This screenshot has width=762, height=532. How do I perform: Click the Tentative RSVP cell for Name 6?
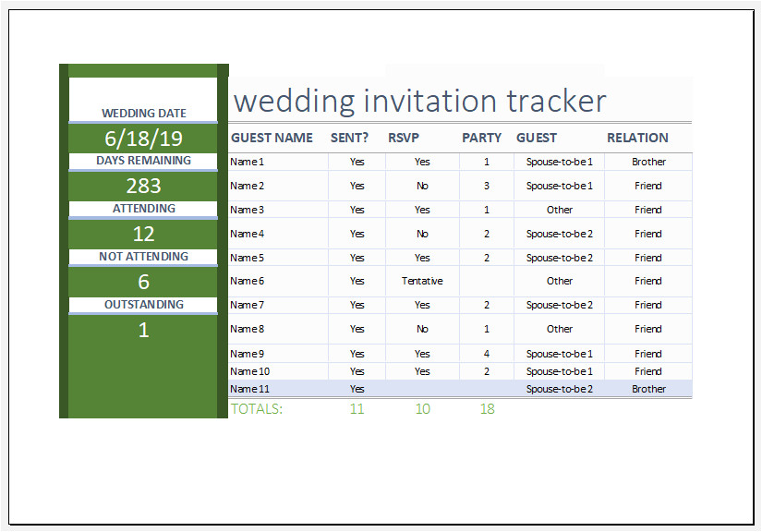(422, 281)
